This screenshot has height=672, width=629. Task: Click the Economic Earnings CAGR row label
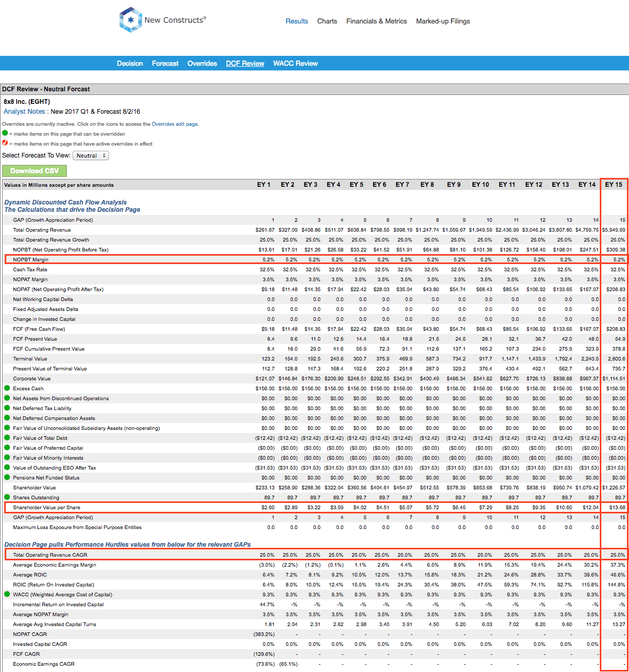click(x=44, y=664)
